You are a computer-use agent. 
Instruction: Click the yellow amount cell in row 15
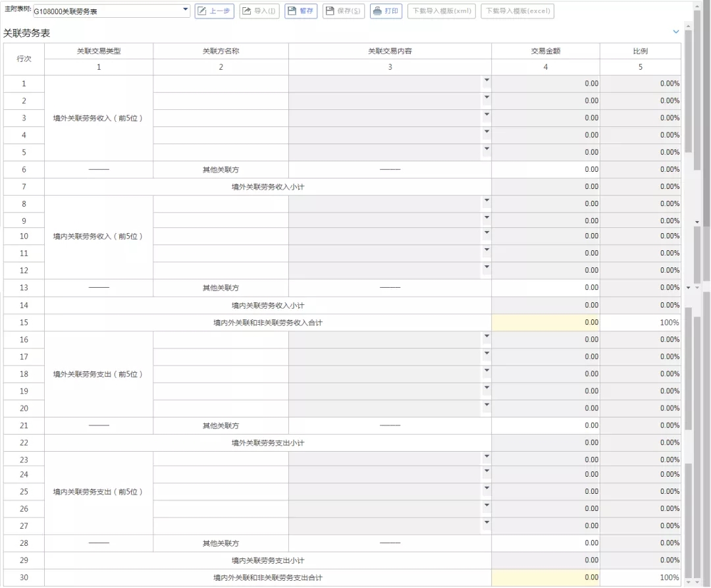point(545,323)
